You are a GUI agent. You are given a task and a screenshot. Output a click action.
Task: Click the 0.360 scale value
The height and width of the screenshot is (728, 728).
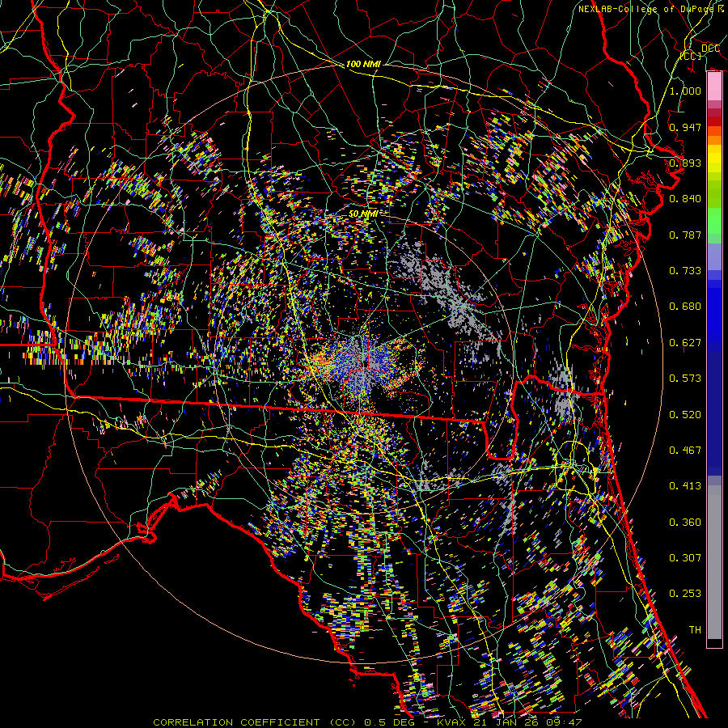coord(685,522)
